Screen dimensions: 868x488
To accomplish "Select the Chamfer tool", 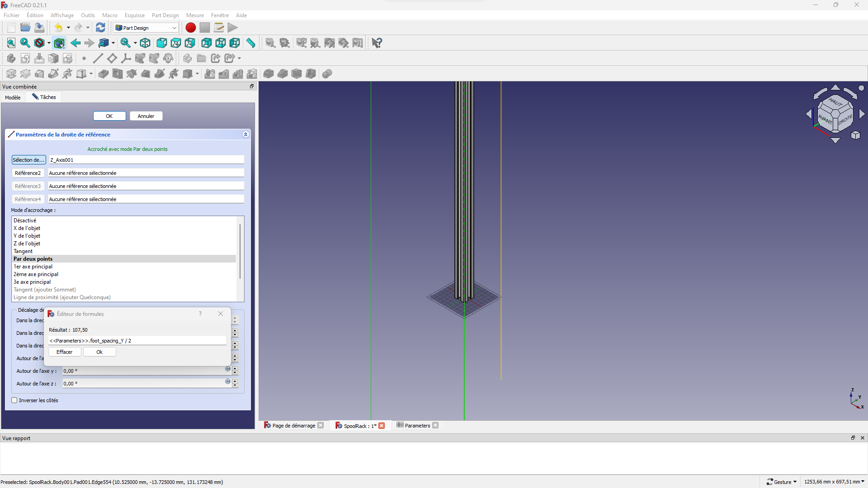I will tap(283, 74).
